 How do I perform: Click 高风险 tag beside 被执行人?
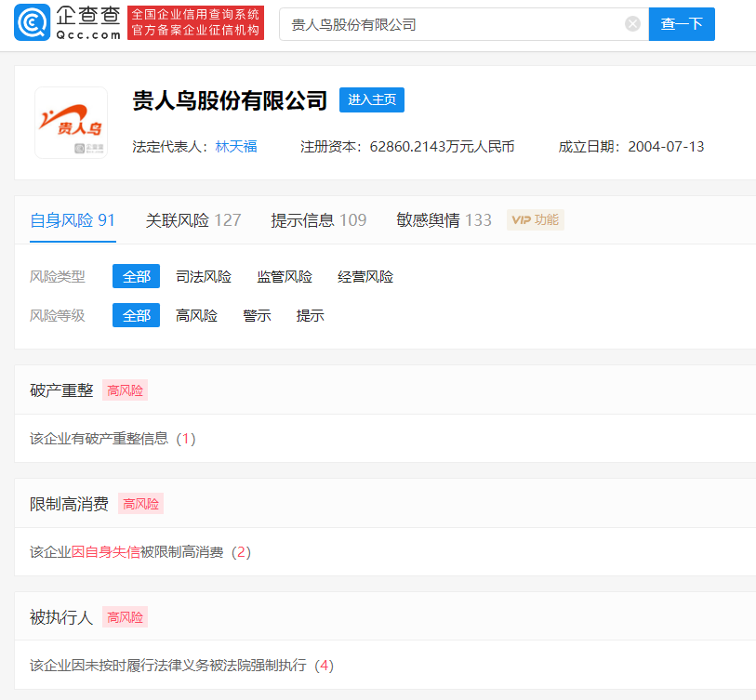[x=125, y=616]
